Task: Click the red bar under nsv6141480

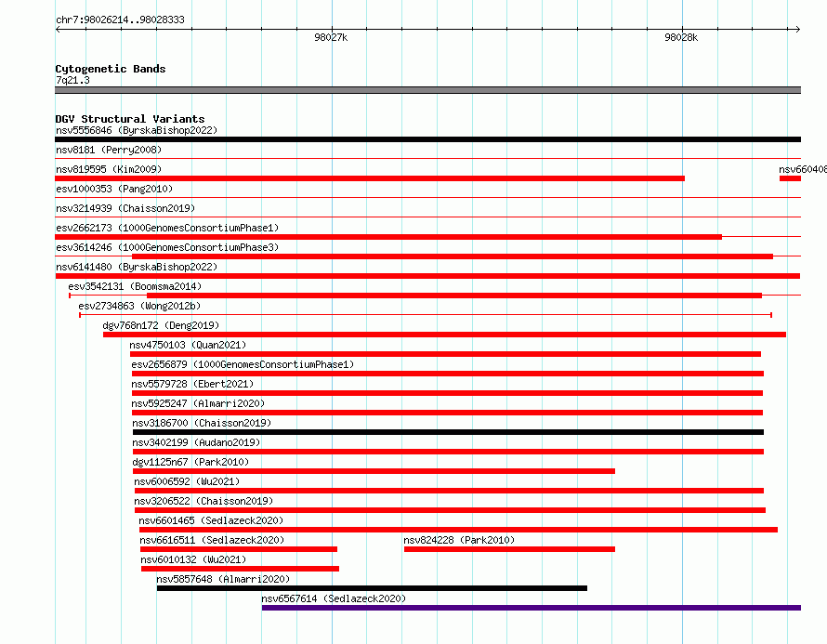Action: (427, 276)
